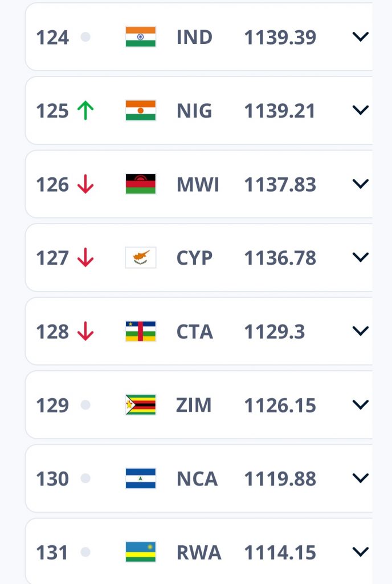Expand the MWI ranking details chevron
Image resolution: width=392 pixels, height=584 pixels.
(x=361, y=184)
